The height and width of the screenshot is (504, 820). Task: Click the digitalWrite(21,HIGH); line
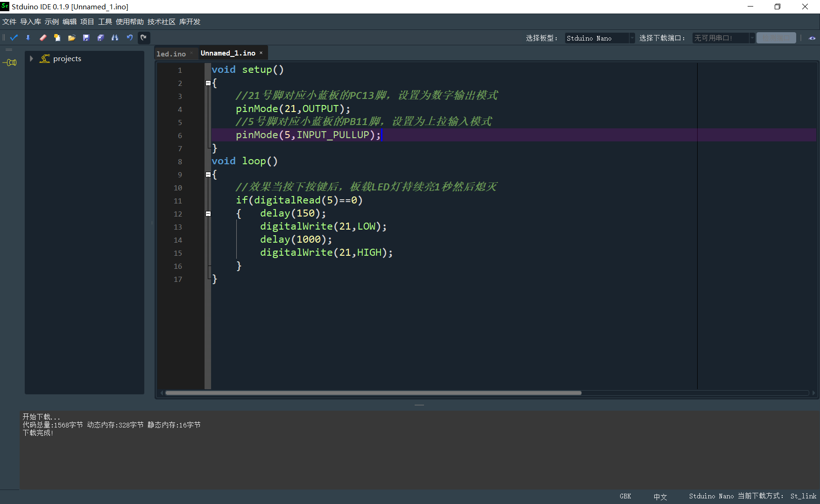[326, 252]
